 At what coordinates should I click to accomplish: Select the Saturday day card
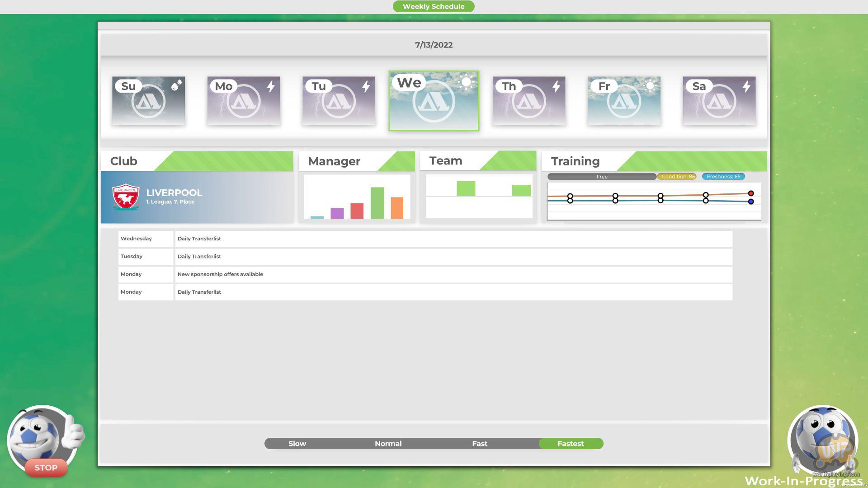(x=719, y=101)
